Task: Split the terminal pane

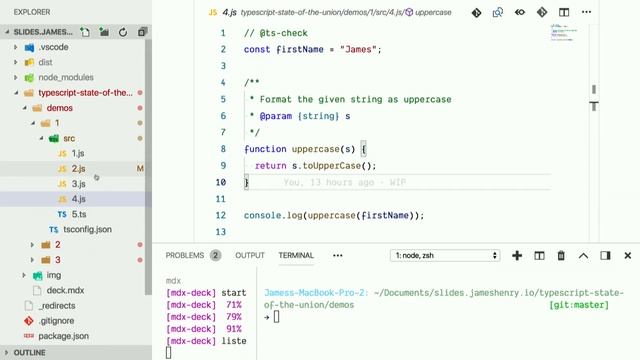Action: tap(539, 256)
